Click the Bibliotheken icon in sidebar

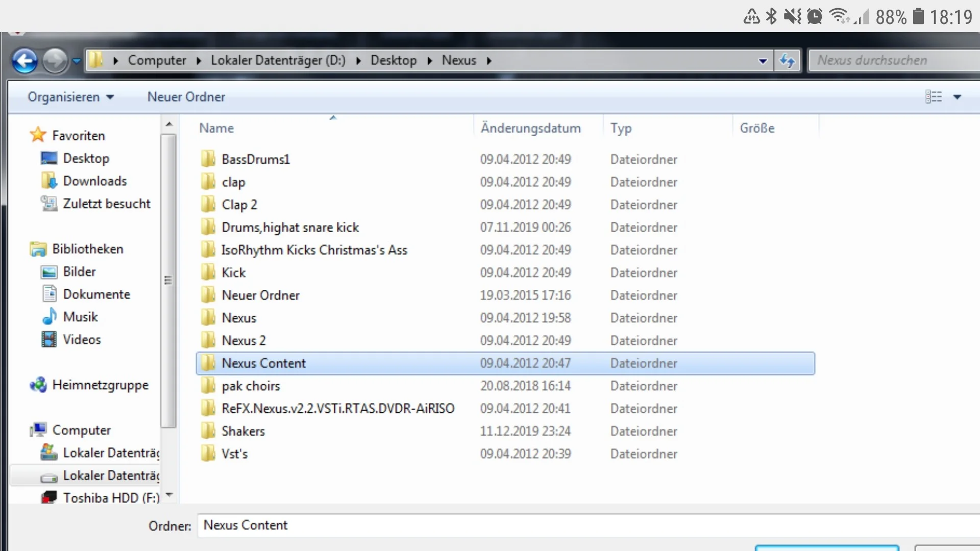click(x=38, y=249)
